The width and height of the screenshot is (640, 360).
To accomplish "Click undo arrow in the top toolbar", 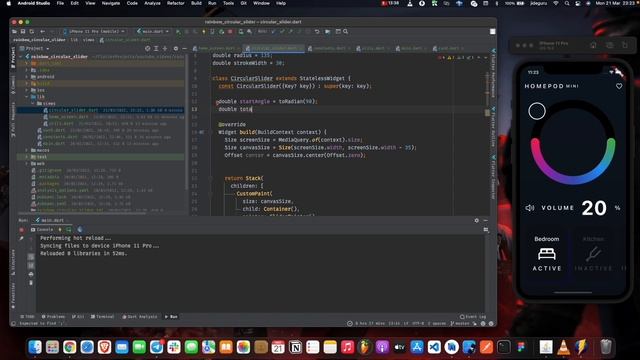I will coord(317,31).
